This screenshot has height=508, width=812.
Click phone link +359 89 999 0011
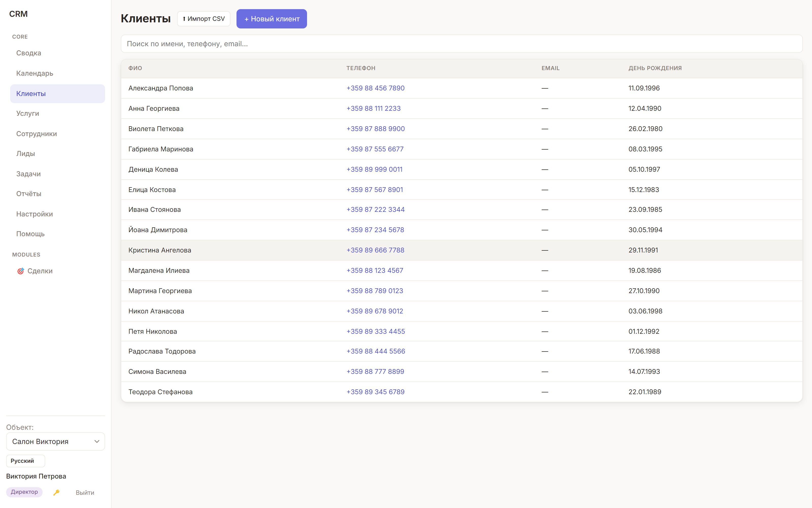(x=375, y=169)
